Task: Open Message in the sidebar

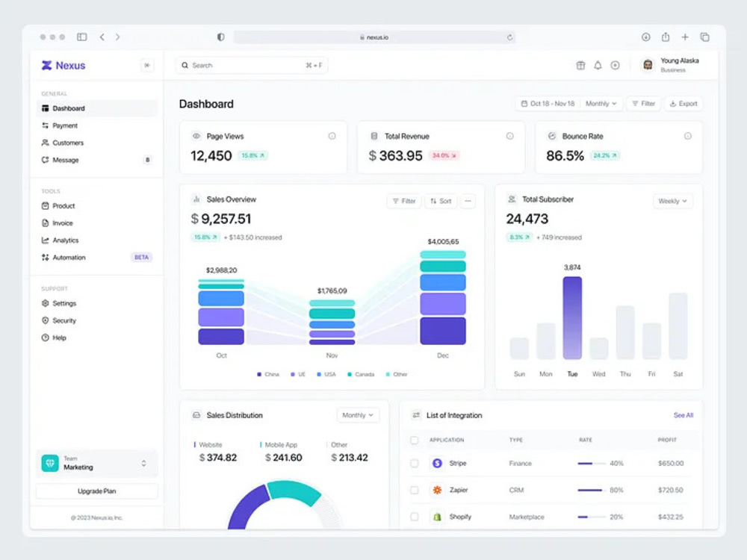Action: (x=96, y=160)
